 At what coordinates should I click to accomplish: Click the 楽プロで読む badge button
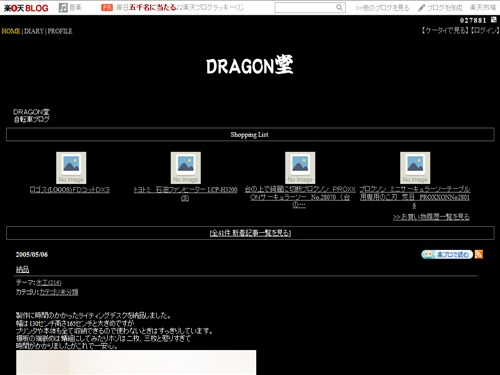(x=447, y=254)
